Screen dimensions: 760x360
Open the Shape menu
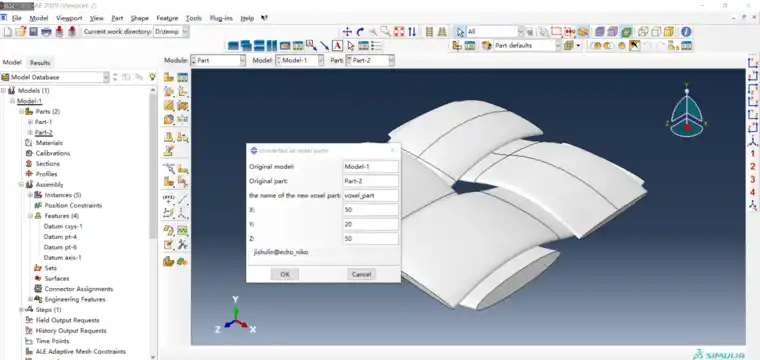tap(140, 18)
